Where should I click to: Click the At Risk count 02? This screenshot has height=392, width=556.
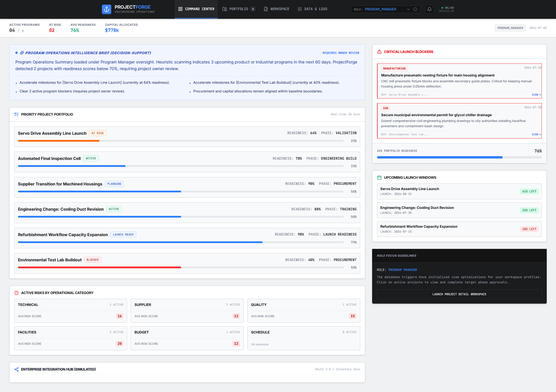coord(52,30)
